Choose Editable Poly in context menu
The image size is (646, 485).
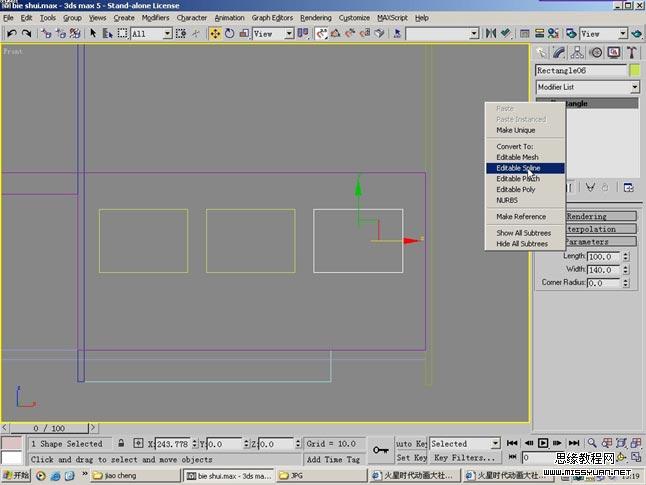pyautogui.click(x=525, y=190)
